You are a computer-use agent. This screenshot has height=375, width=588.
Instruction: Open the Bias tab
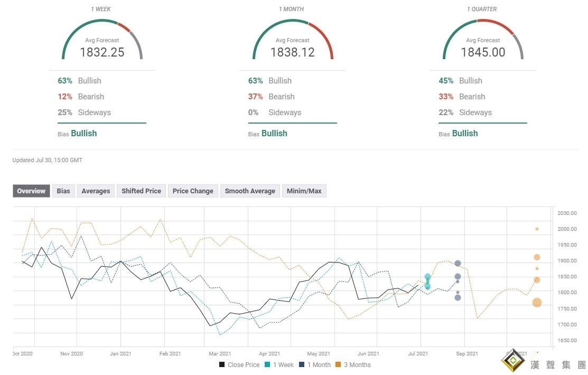[x=63, y=191]
